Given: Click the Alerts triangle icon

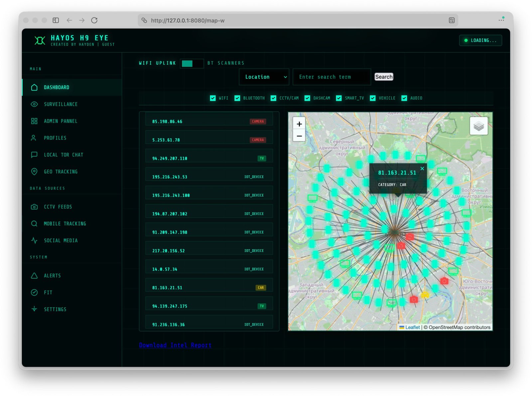Looking at the screenshot, I should coord(34,276).
